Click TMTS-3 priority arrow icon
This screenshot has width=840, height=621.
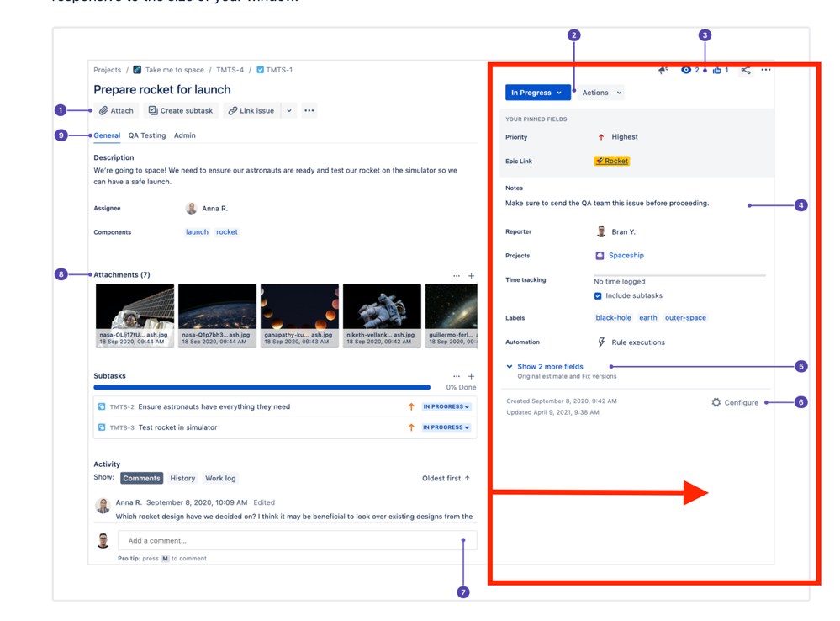pyautogui.click(x=411, y=428)
